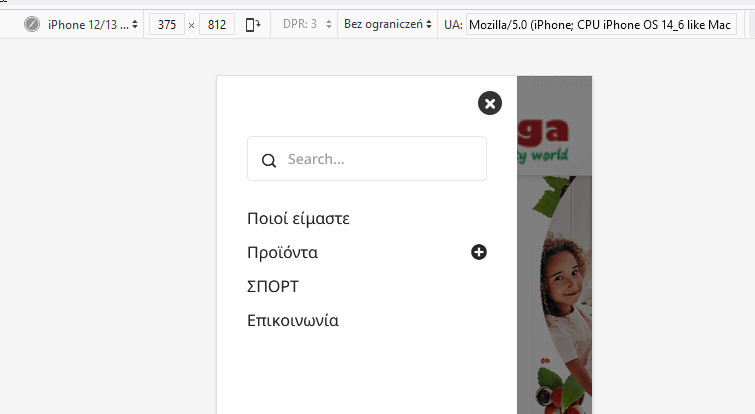This screenshot has height=414, width=755.
Task: Click the magnifier search icon
Action: 269,160
